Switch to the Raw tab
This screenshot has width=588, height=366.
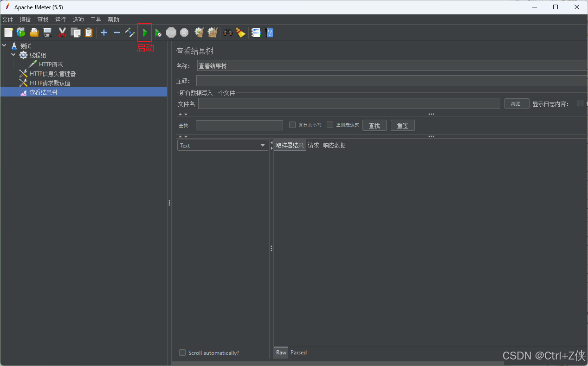coord(281,353)
